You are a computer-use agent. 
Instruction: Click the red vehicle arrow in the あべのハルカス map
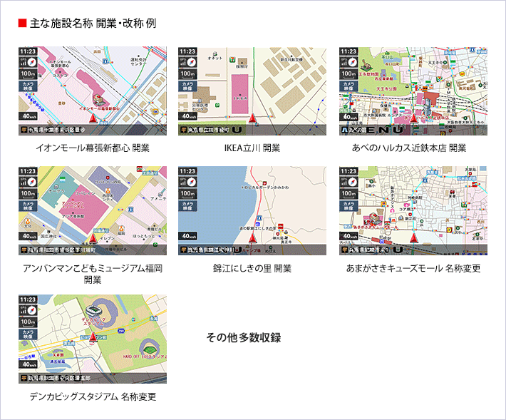pyautogui.click(x=413, y=118)
